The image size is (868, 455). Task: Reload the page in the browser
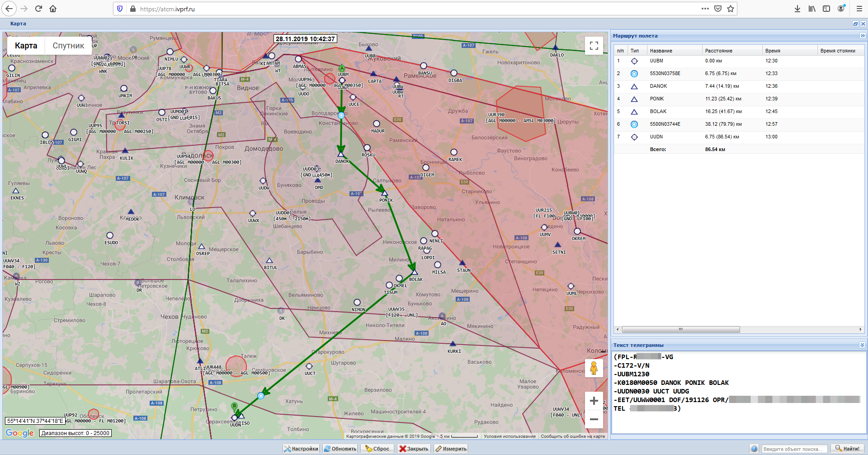click(38, 9)
